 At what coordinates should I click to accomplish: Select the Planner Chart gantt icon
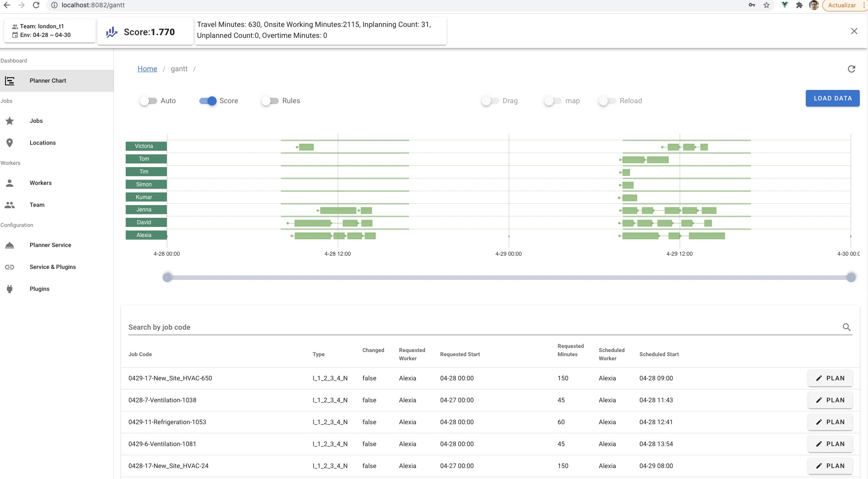[x=10, y=80]
